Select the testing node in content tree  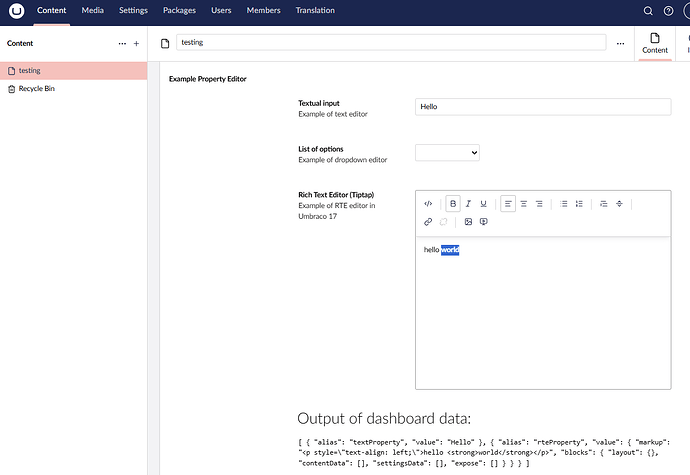coord(30,71)
